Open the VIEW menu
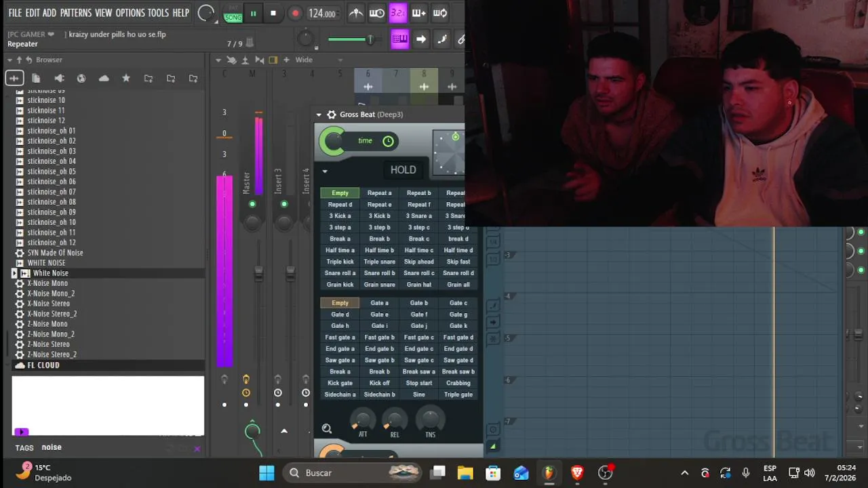The width and height of the screenshot is (868, 488). click(x=104, y=13)
